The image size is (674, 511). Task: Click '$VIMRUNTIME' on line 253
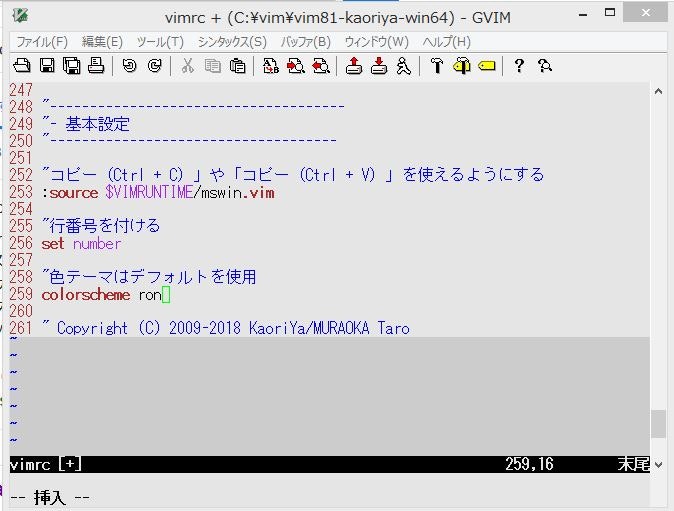point(149,193)
